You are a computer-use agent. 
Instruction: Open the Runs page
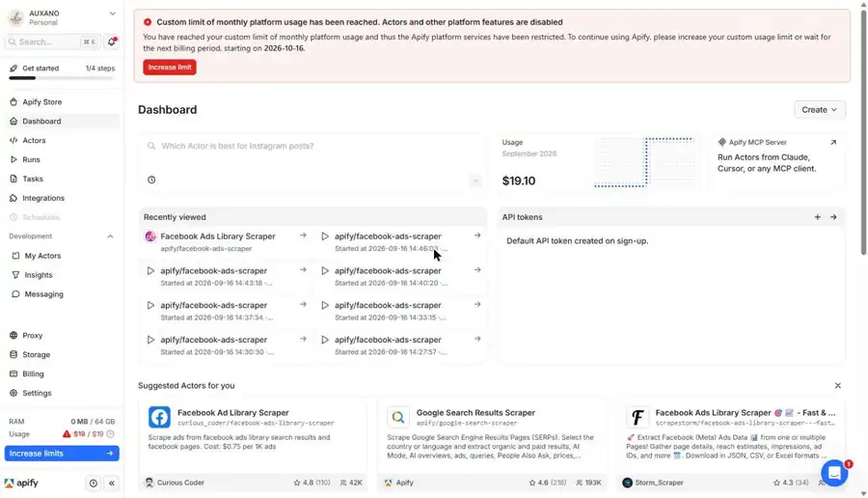[62, 159]
